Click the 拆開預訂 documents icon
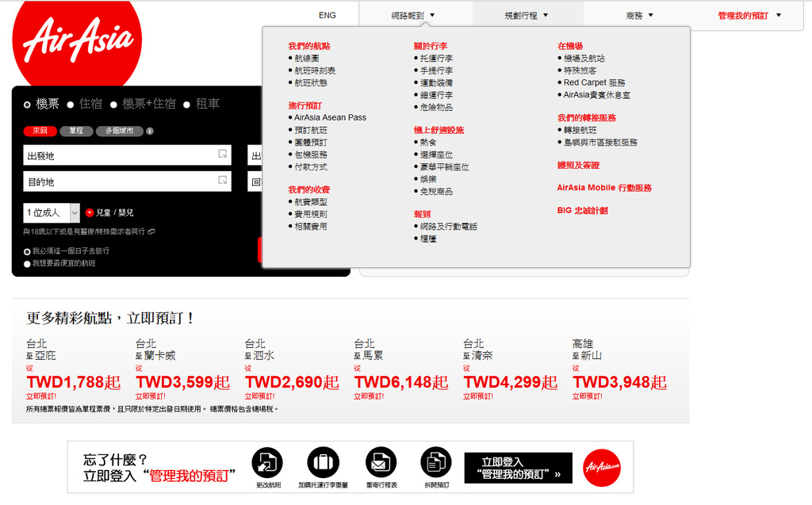 tap(436, 462)
